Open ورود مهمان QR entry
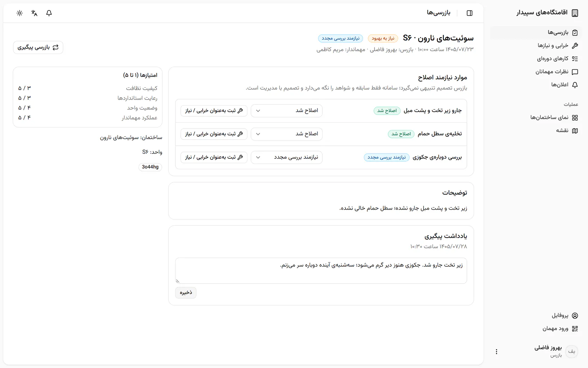The width and height of the screenshot is (588, 368). (x=535, y=329)
